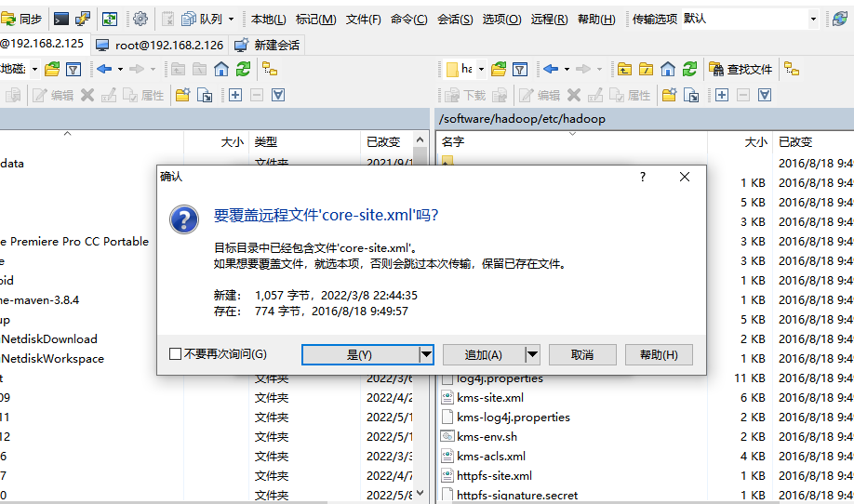Open the 帮助(H) menu

[596, 20]
